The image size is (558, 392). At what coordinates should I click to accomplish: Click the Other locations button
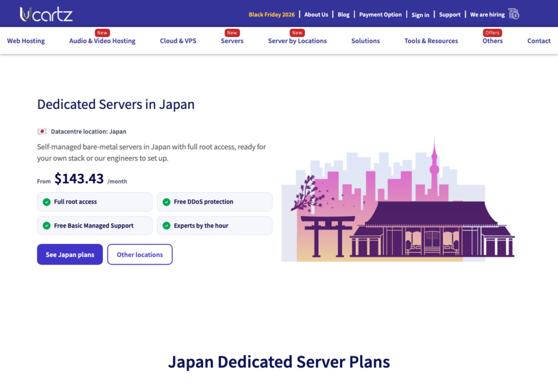140,254
